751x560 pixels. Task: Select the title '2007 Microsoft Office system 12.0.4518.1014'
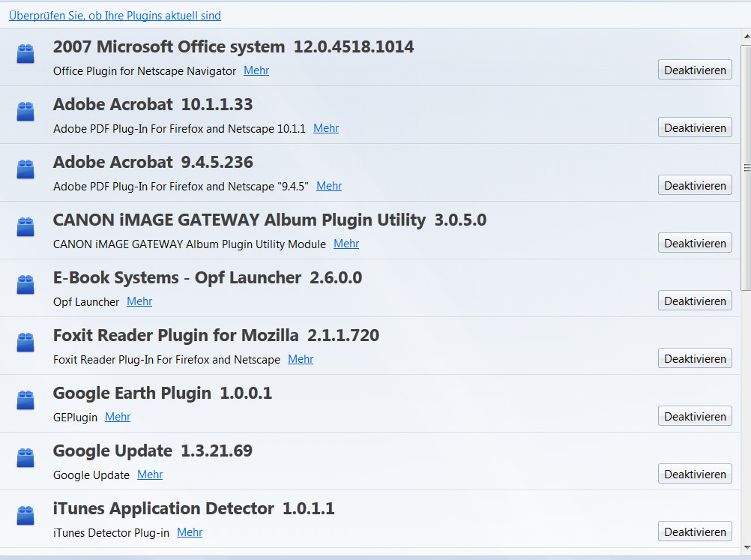coord(233,46)
